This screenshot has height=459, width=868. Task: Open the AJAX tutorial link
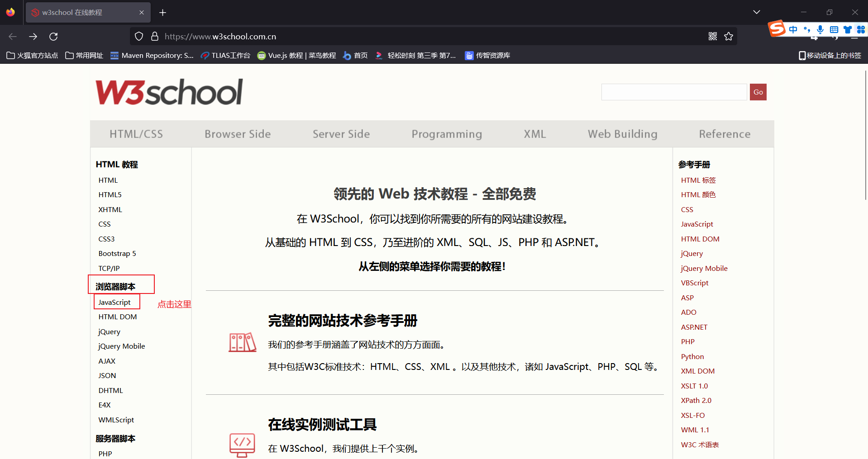click(x=107, y=361)
